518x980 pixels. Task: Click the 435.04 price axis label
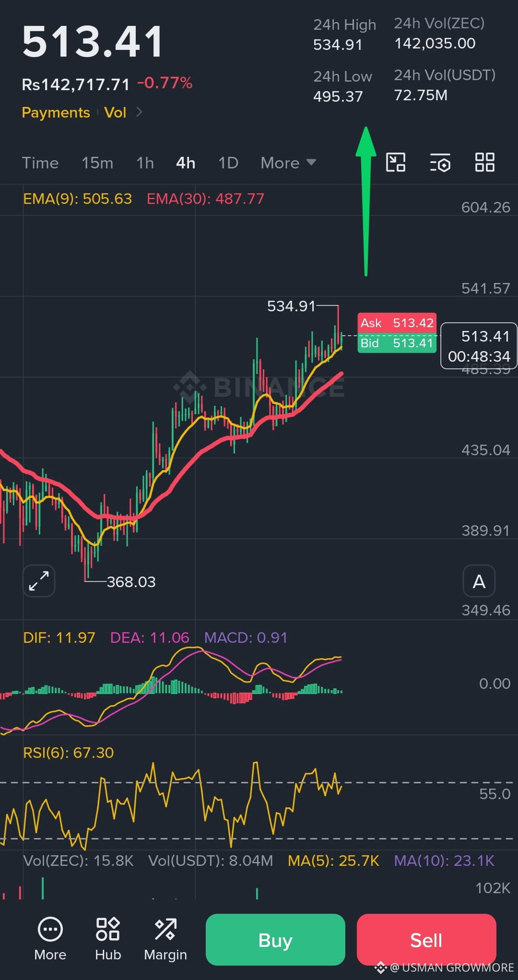(485, 450)
